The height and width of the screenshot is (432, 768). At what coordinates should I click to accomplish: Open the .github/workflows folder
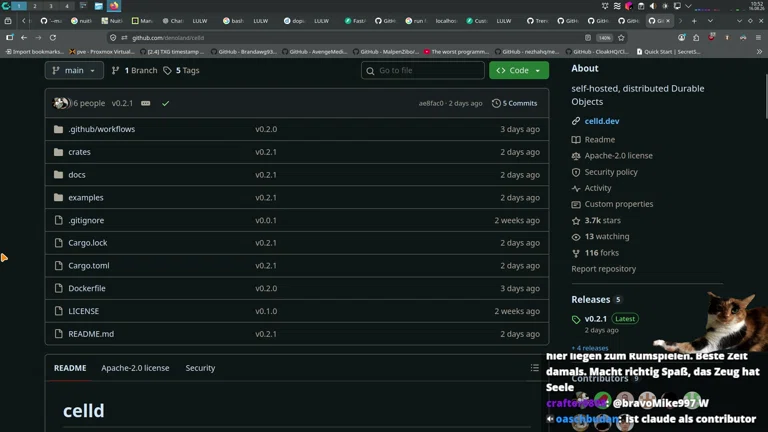tap(101, 129)
